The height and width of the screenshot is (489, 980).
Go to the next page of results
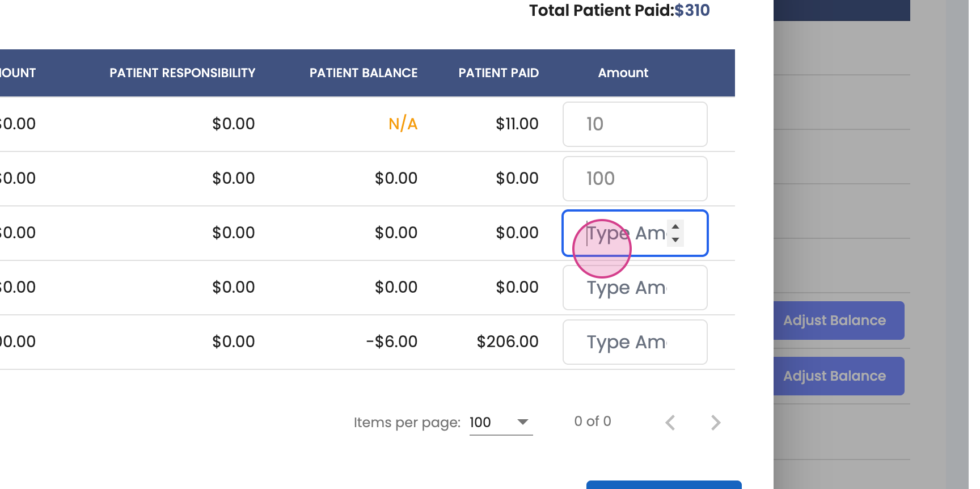[716, 423]
